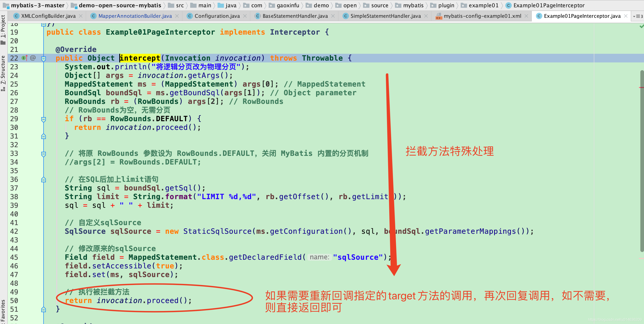Click Example01PageInterceptor class breadcrumb
Image resolution: width=644 pixels, height=324 pixels.
[x=545, y=5]
